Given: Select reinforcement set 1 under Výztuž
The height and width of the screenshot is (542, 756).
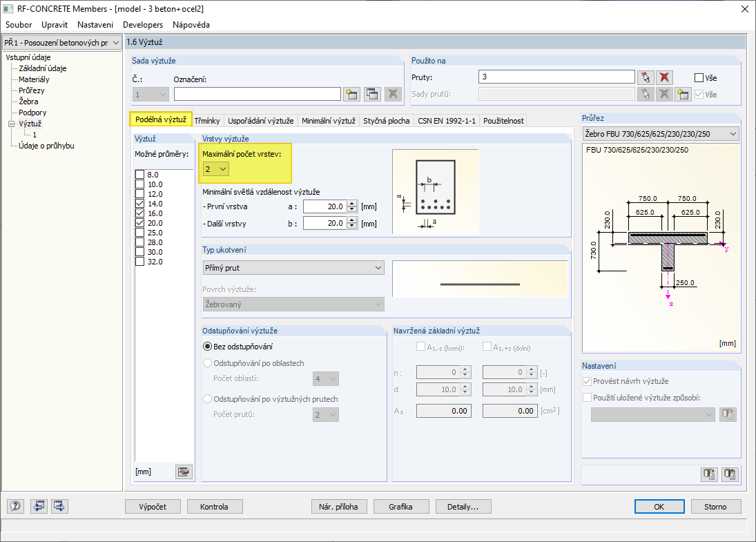Looking at the screenshot, I should [35, 135].
